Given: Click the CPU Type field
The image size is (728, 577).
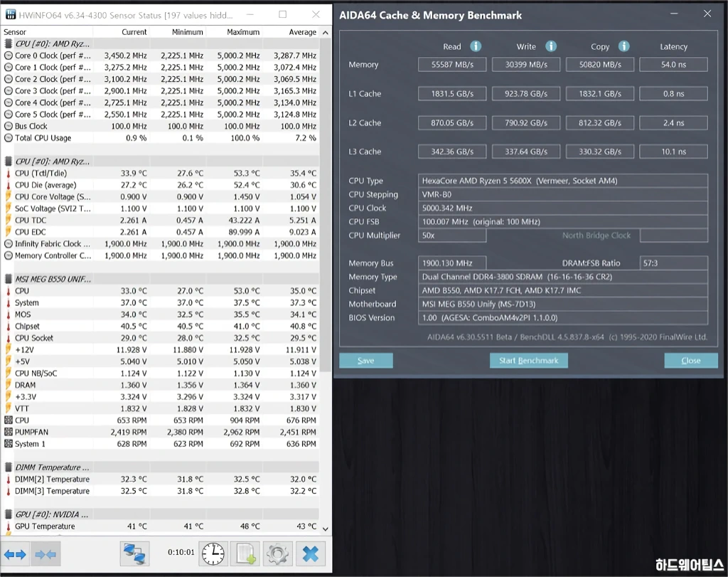Looking at the screenshot, I should (563, 181).
